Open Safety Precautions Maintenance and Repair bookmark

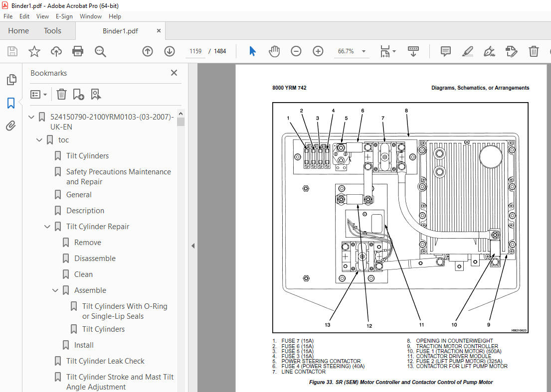[118, 176]
